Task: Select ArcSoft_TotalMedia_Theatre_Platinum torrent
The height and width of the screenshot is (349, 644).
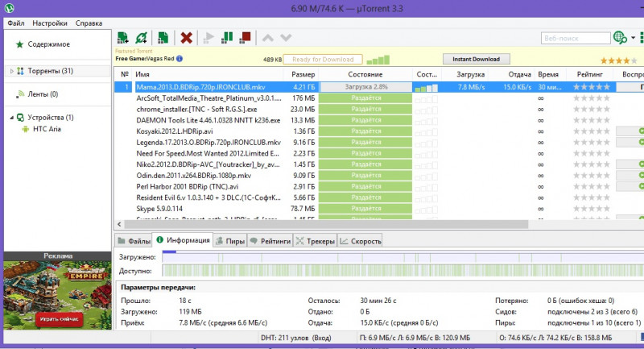Action: [209, 98]
